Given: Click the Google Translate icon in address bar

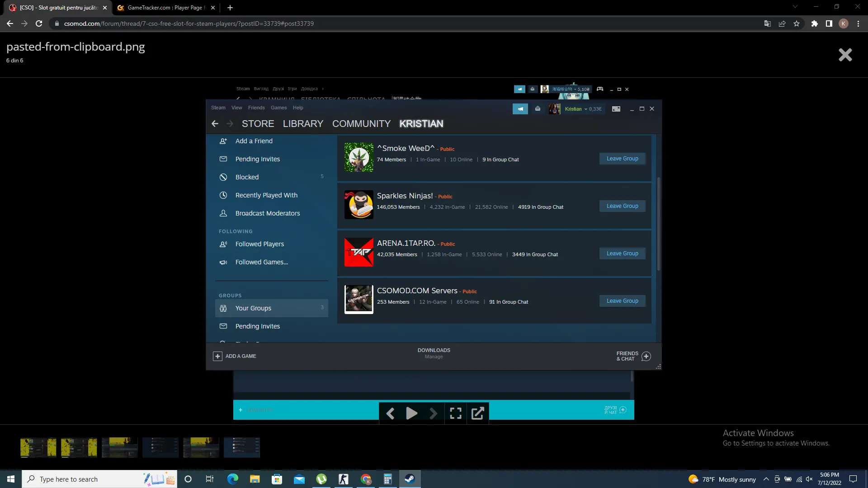Looking at the screenshot, I should coord(767,23).
